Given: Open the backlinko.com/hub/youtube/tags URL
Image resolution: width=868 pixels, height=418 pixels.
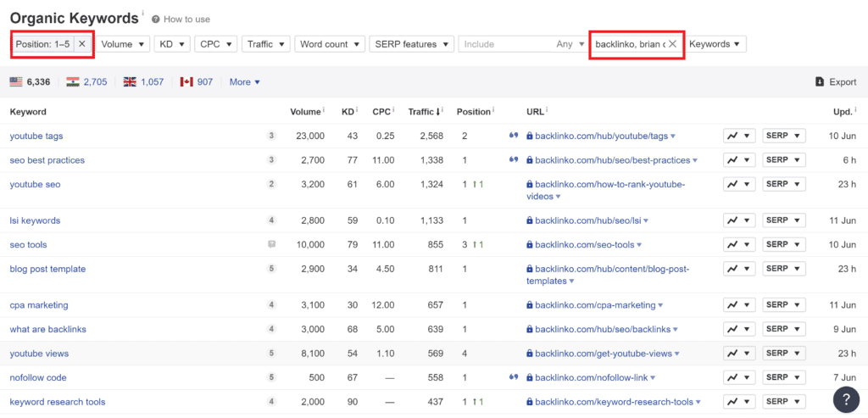Looking at the screenshot, I should (602, 136).
